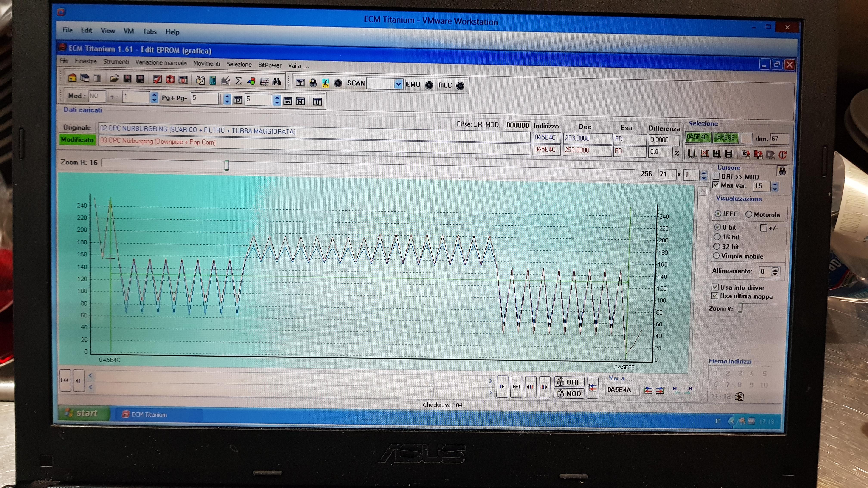Click the open folder icon
The image size is (868, 488).
click(x=114, y=79)
